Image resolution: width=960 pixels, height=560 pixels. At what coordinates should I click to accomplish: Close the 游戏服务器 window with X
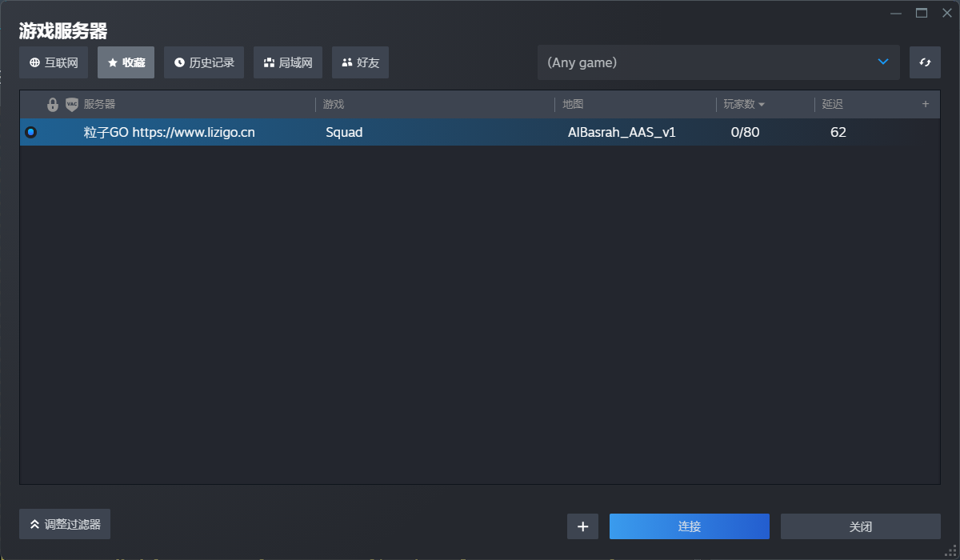[x=946, y=13]
